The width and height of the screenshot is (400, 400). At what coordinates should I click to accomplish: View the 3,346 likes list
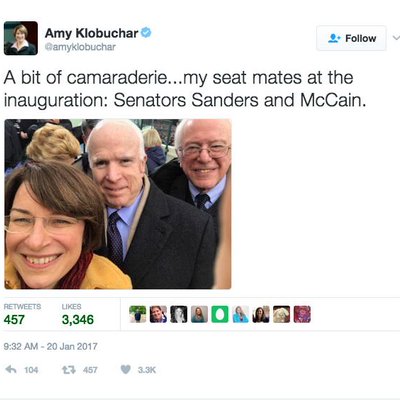78,314
